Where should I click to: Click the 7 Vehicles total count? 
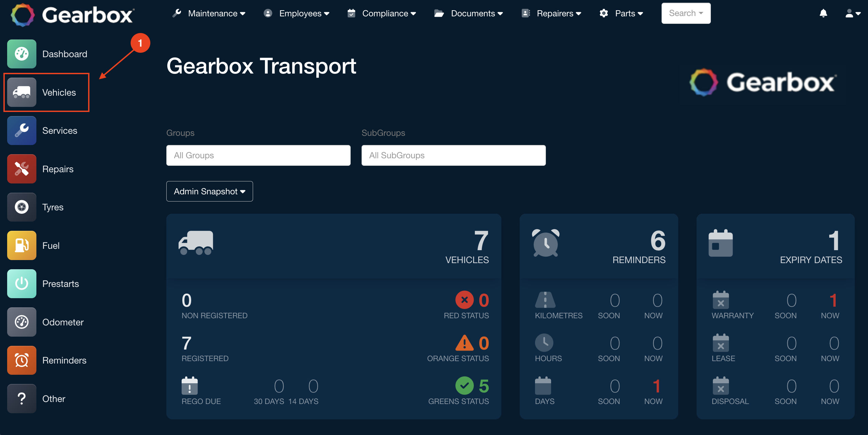(481, 241)
